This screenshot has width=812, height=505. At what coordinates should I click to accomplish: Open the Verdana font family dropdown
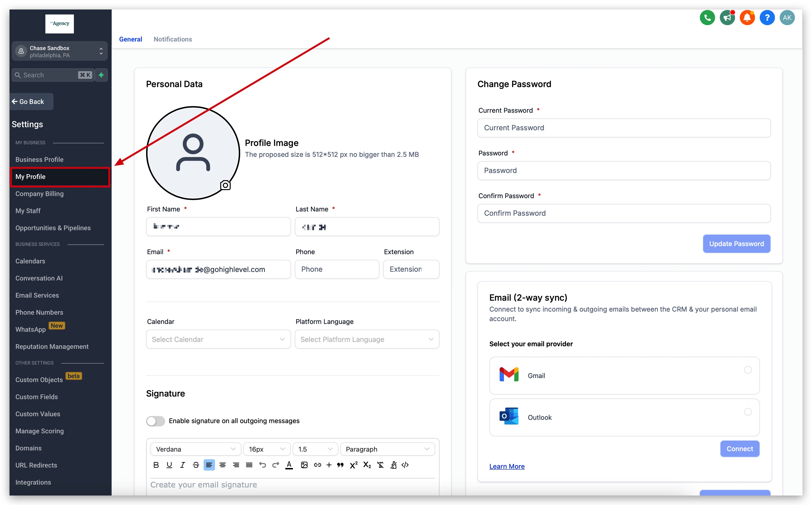pos(196,449)
